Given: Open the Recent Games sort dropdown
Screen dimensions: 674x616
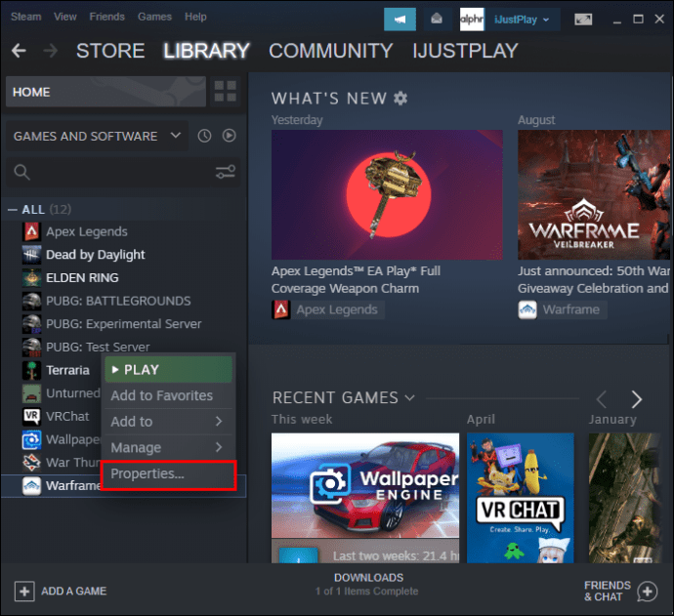Looking at the screenshot, I should coord(409,397).
